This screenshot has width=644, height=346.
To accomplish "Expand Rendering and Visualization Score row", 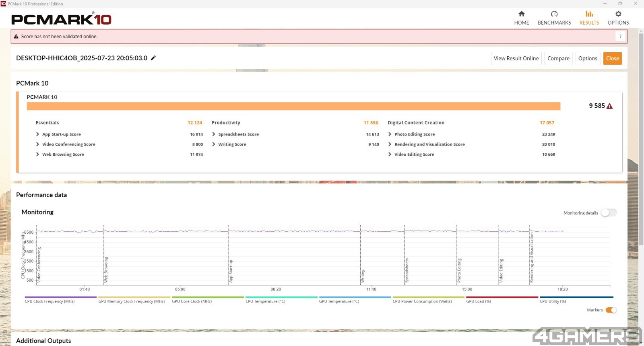I will point(390,144).
